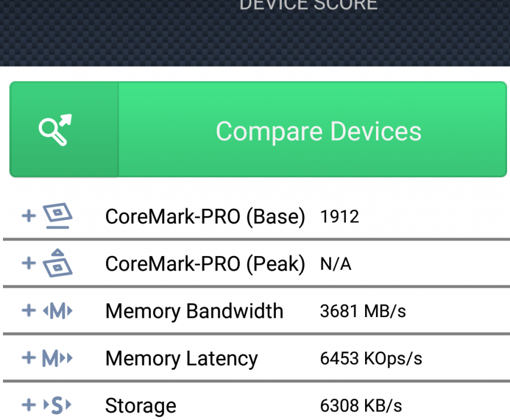This screenshot has width=510, height=420.
Task: Tap the DEVICE SCORE header text
Action: tap(308, 5)
